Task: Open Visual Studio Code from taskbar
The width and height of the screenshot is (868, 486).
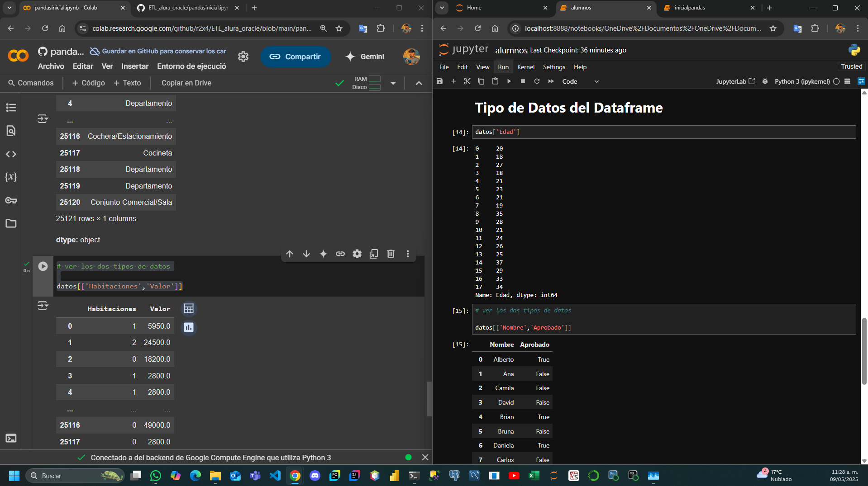Action: click(x=275, y=476)
